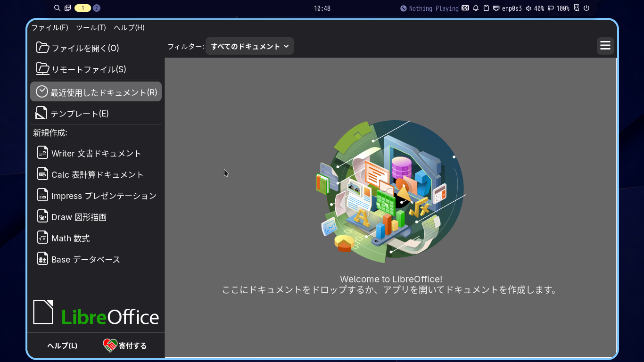
Task: Click the power icon in top panel
Action: pyautogui.click(x=586, y=8)
